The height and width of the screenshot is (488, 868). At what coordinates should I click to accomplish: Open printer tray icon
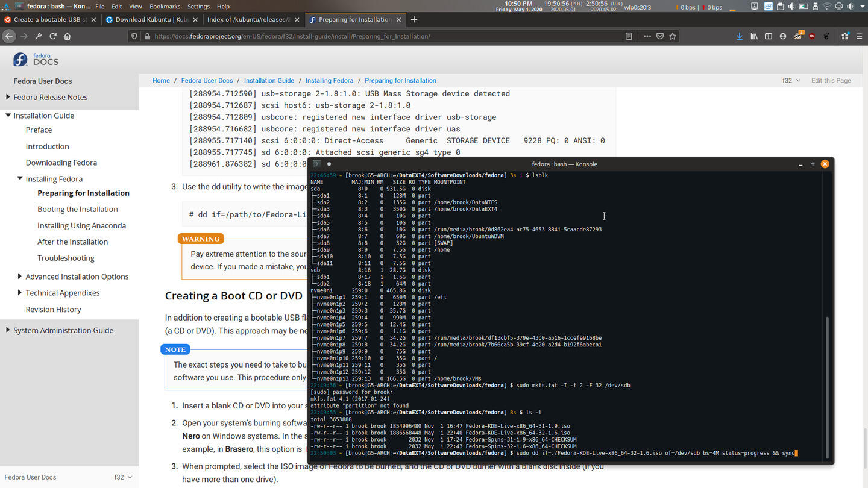pyautogui.click(x=839, y=7)
